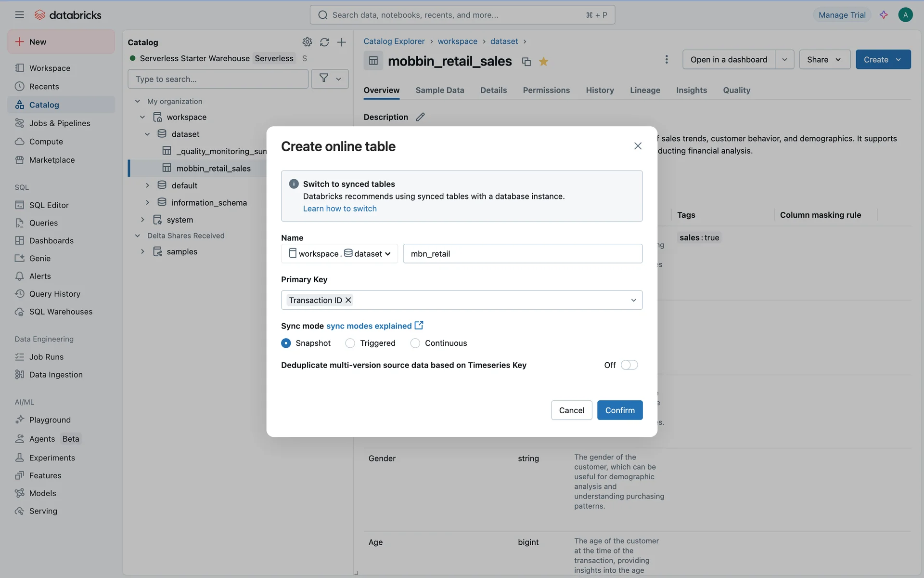Click the Confirm button

(x=619, y=410)
